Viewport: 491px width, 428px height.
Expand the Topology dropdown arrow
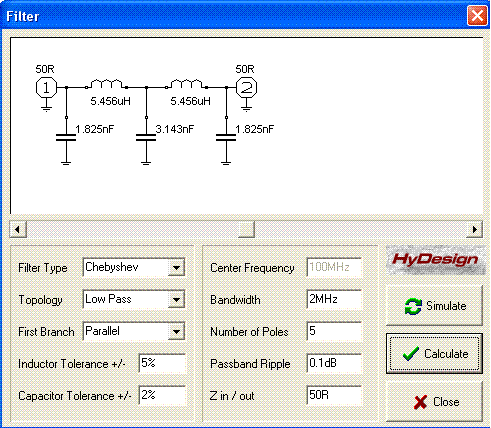[x=176, y=299]
